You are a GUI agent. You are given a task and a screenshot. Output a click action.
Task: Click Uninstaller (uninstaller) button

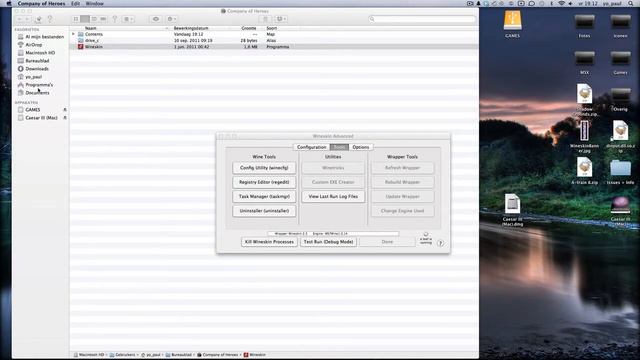[x=264, y=211]
